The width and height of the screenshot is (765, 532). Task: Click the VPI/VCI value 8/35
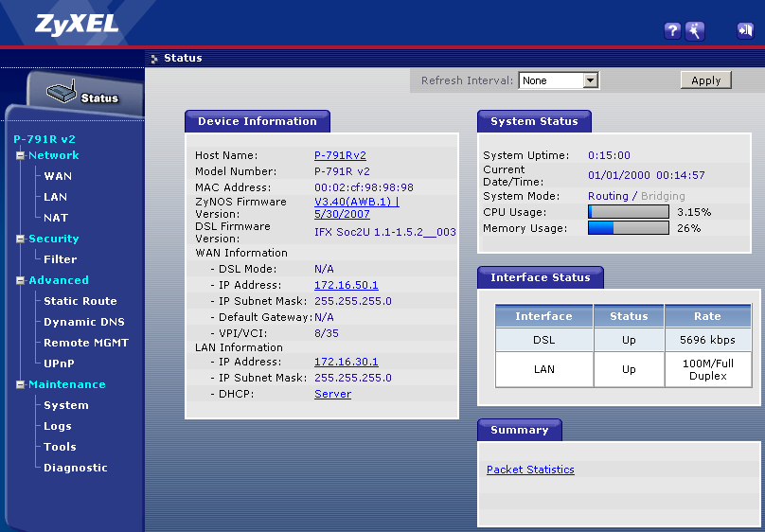click(327, 333)
